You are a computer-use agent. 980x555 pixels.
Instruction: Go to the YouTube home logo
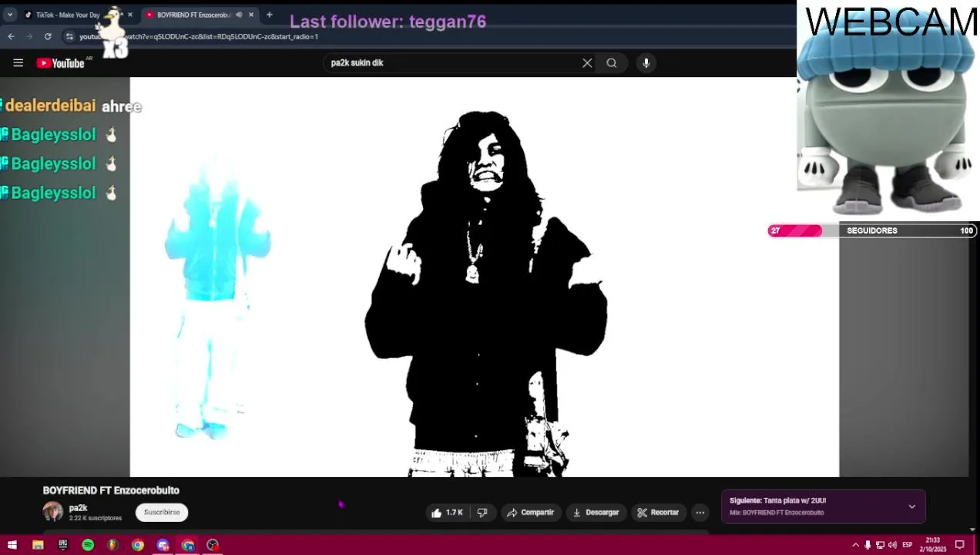point(60,63)
